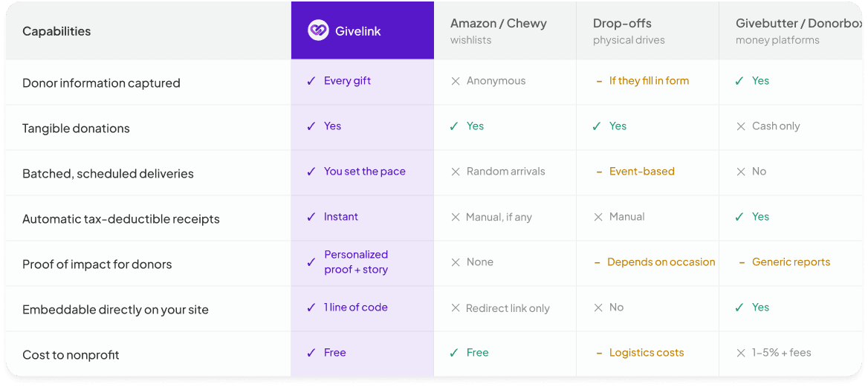Click the Givelink heart logo icon
868x387 pixels.
click(x=318, y=30)
